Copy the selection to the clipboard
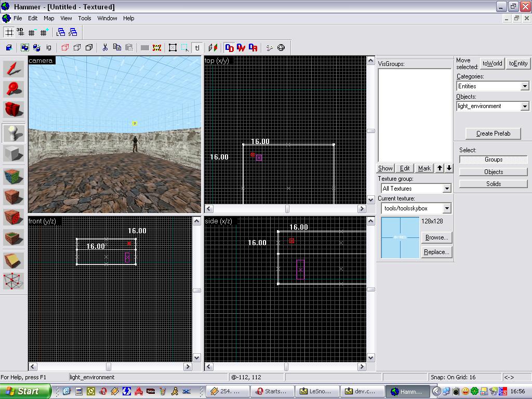The image size is (532, 399). [117, 47]
